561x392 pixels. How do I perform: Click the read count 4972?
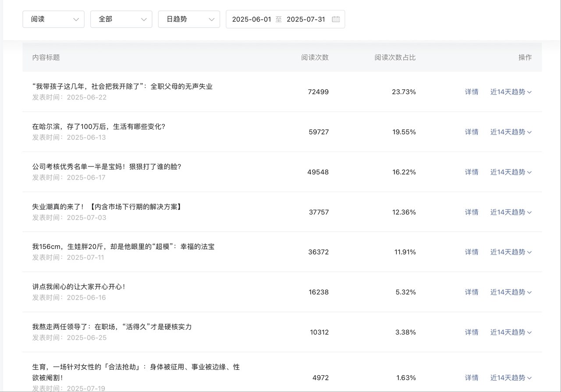320,378
